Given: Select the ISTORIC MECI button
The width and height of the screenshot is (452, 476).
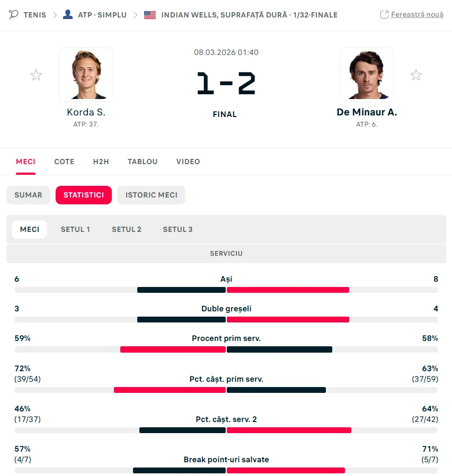Looking at the screenshot, I should [x=152, y=195].
